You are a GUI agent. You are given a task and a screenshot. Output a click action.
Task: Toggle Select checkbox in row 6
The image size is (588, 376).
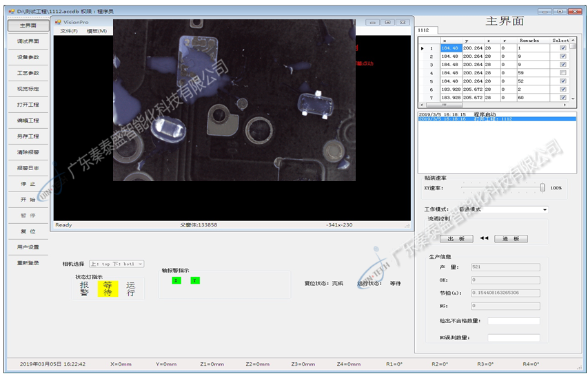[x=563, y=90]
